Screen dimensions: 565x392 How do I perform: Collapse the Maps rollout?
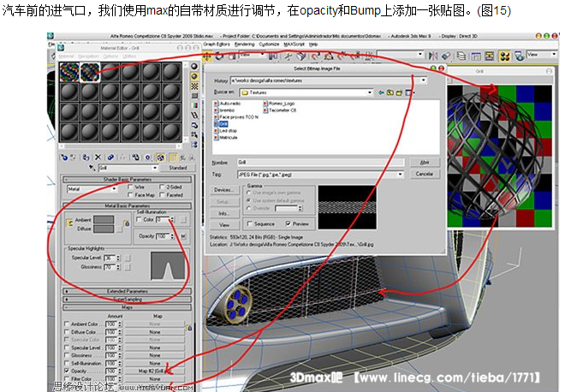pos(128,307)
